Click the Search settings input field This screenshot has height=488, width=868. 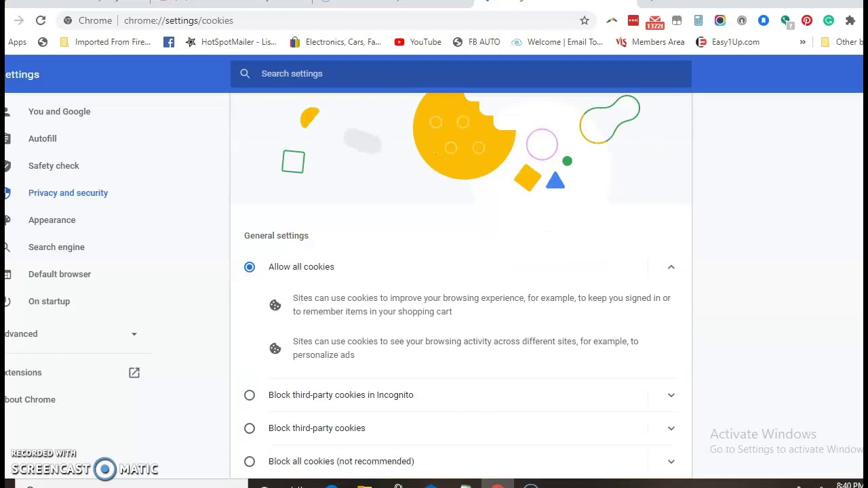[461, 73]
